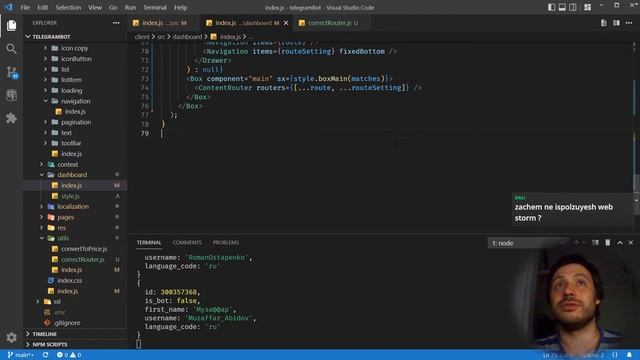Expand the context folder
The width and height of the screenshot is (640, 360).
tap(76, 164)
